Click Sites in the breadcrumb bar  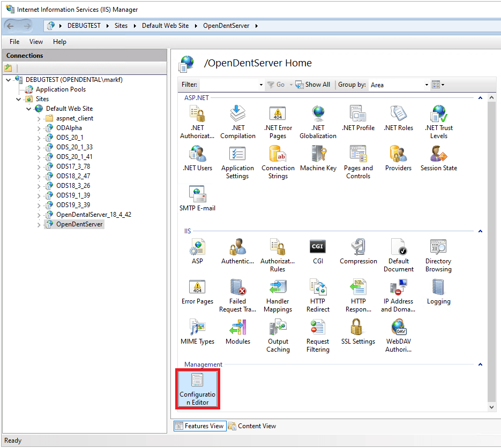point(121,25)
